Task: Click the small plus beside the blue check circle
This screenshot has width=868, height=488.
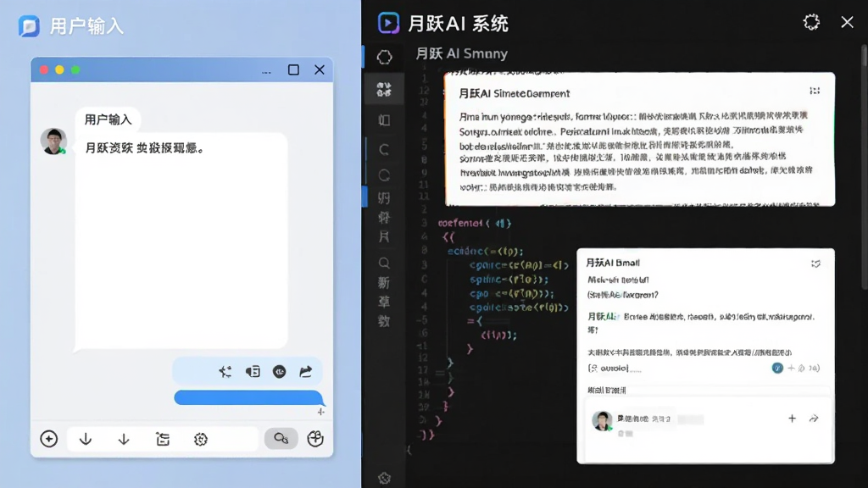Action: point(791,368)
